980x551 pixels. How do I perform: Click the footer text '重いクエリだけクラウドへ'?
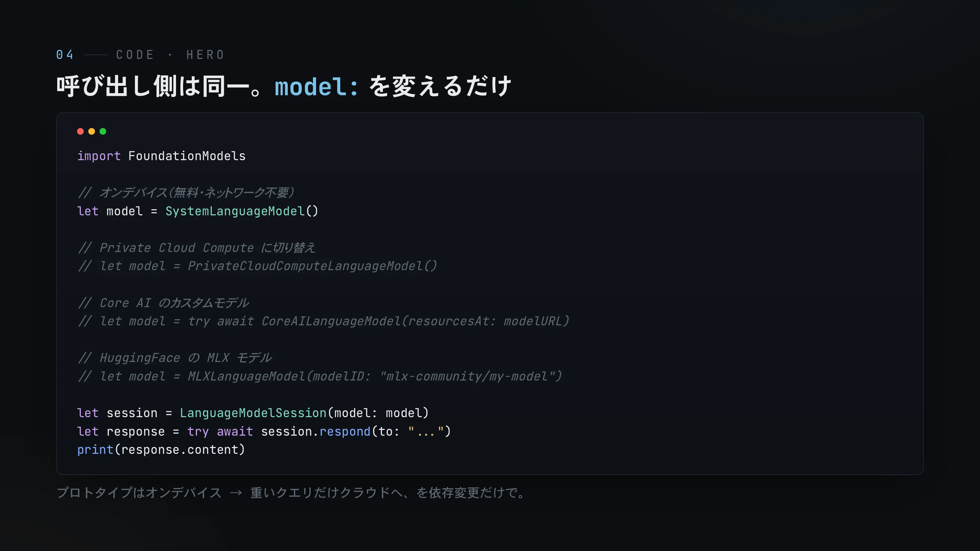pyautogui.click(x=326, y=493)
